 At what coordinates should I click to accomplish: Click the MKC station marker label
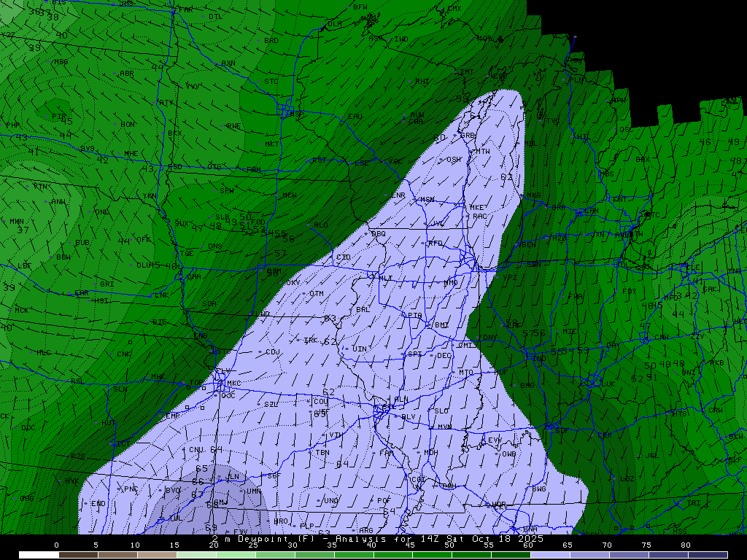click(x=233, y=384)
